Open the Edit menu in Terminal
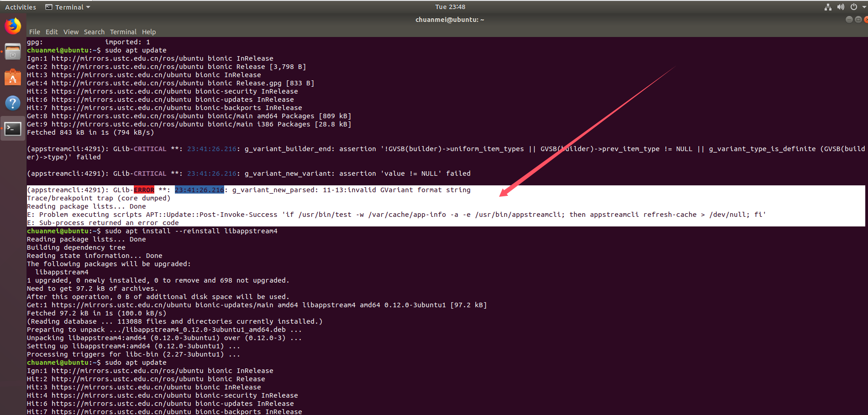The width and height of the screenshot is (868, 415). [51, 32]
